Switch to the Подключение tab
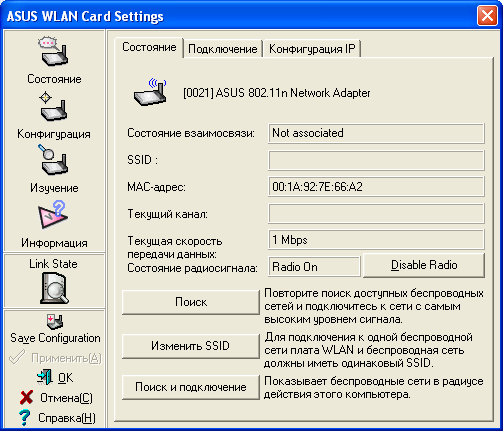The width and height of the screenshot is (503, 431). click(223, 49)
